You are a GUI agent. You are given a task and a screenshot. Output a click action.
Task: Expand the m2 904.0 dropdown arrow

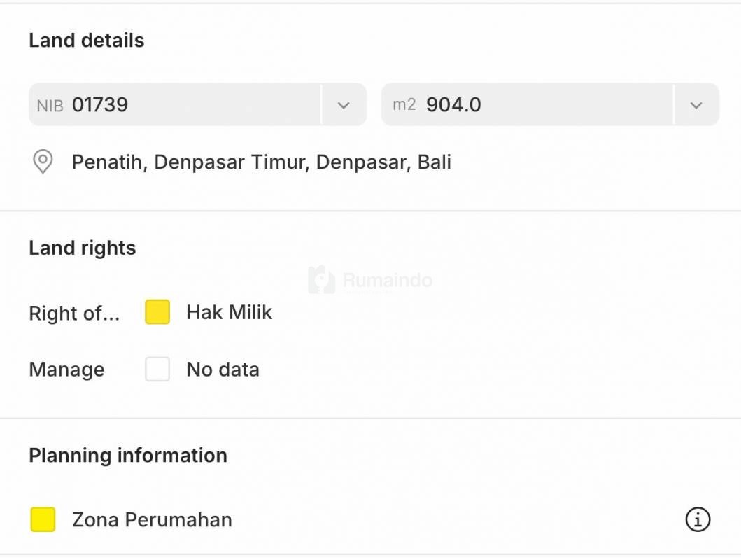(x=696, y=105)
